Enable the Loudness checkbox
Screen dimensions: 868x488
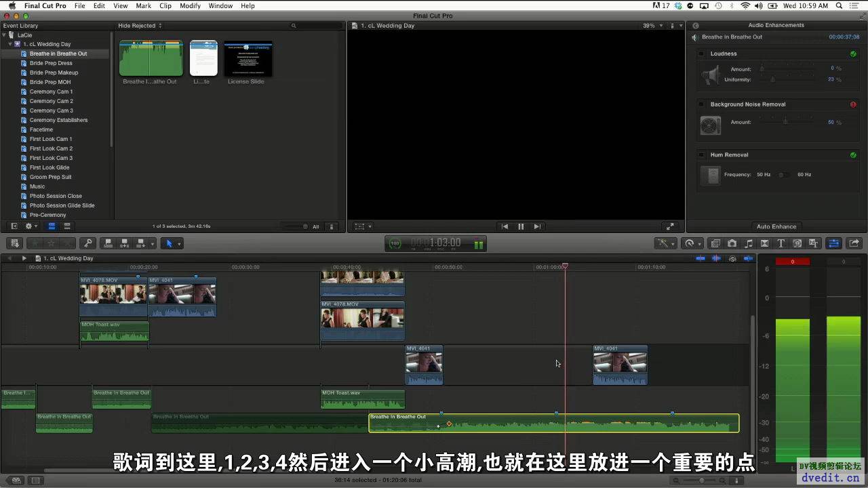point(701,54)
